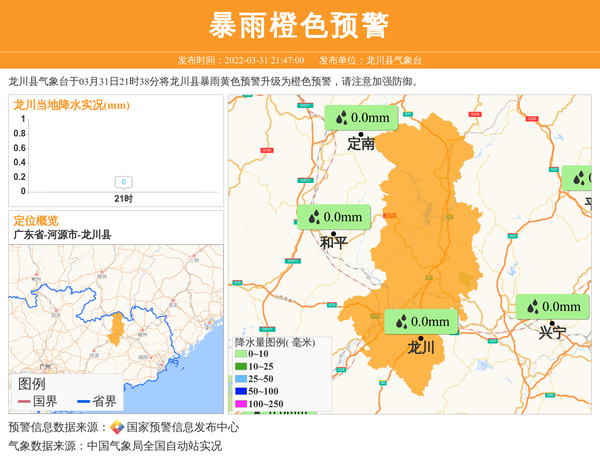Click the 0~10 rainfall legend swatch
The height and width of the screenshot is (471, 600).
[x=240, y=353]
